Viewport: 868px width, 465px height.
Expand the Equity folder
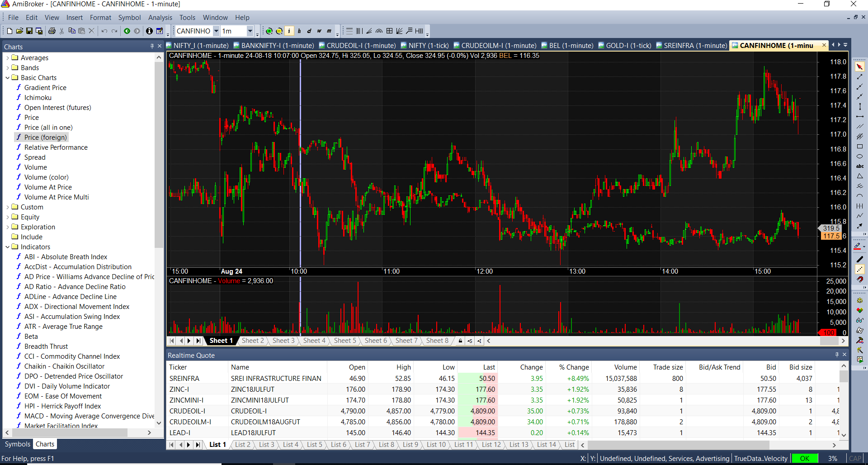point(8,217)
